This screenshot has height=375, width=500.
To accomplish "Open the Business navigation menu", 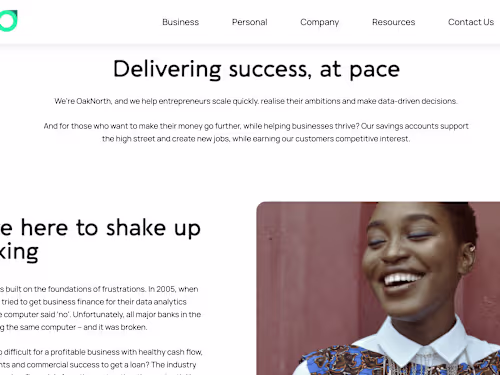I will click(x=180, y=22).
